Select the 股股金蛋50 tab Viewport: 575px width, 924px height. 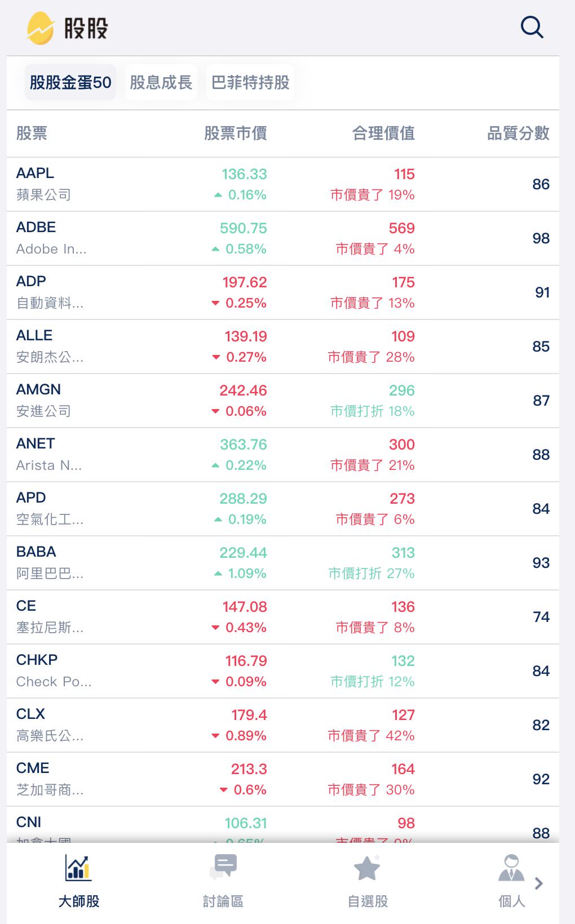click(70, 83)
